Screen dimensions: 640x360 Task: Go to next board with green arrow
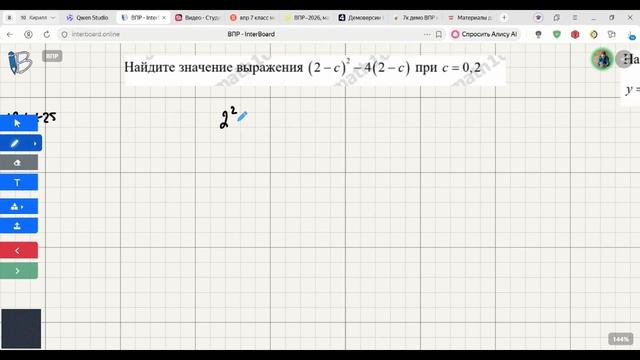coord(18,271)
